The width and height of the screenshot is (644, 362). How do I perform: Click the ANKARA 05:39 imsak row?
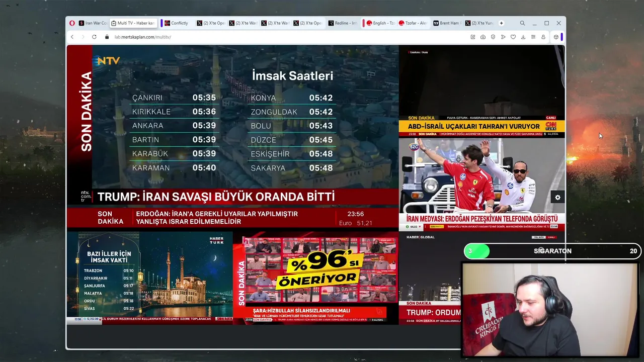click(174, 126)
